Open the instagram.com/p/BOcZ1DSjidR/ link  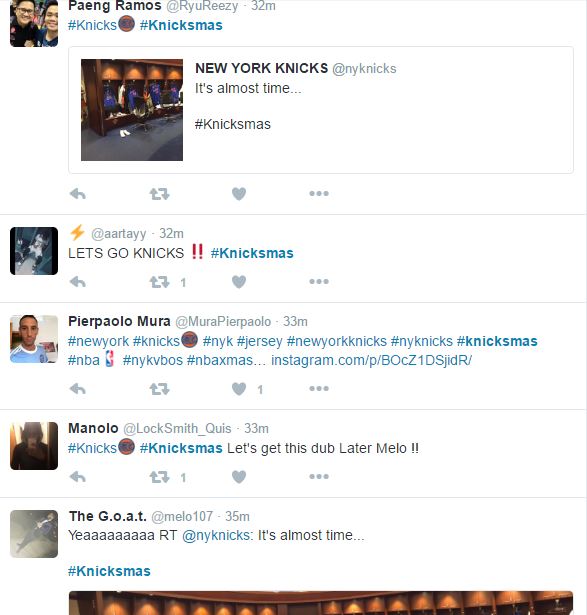(x=371, y=360)
